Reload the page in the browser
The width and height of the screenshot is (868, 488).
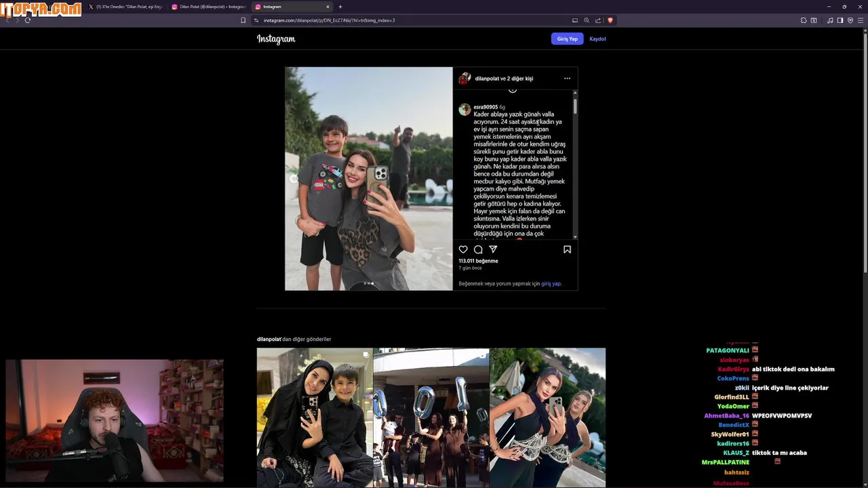click(28, 20)
